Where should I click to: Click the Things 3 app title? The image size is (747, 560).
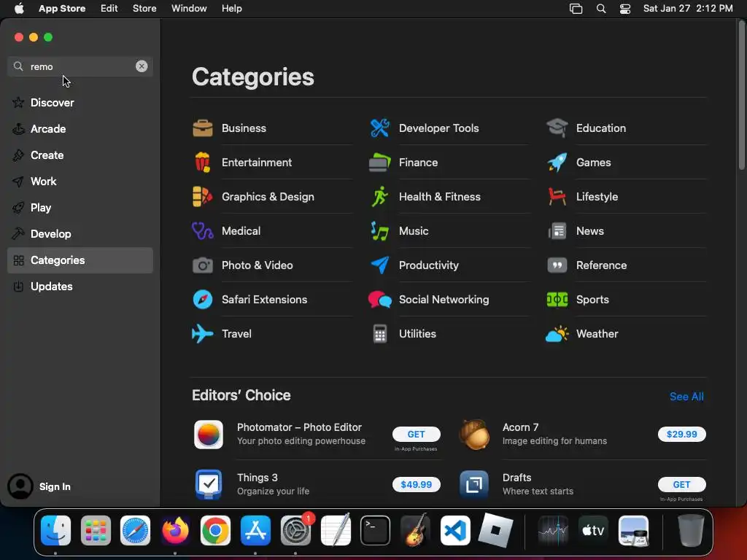point(258,477)
